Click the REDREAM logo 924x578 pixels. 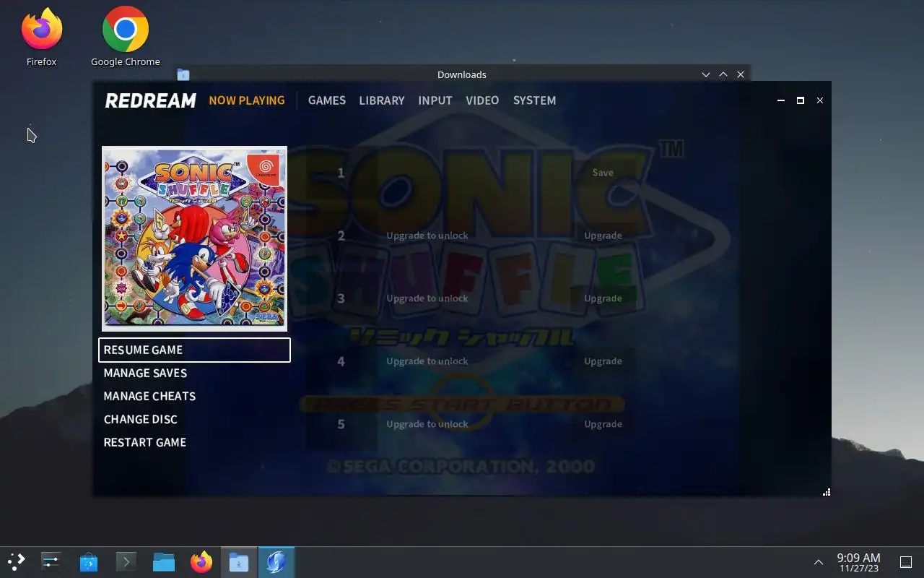pos(150,100)
